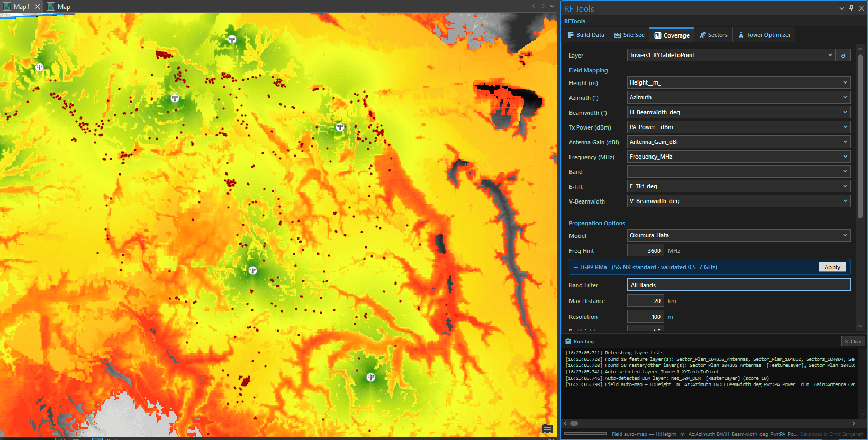Click the tower icon at the bottom of the map
Viewport: 868px width, 440px height.
tap(370, 377)
